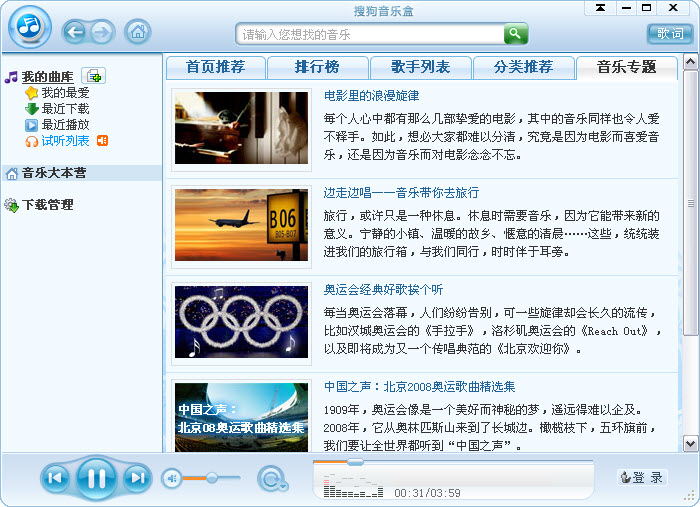Click the 登录 login button

[x=642, y=478]
